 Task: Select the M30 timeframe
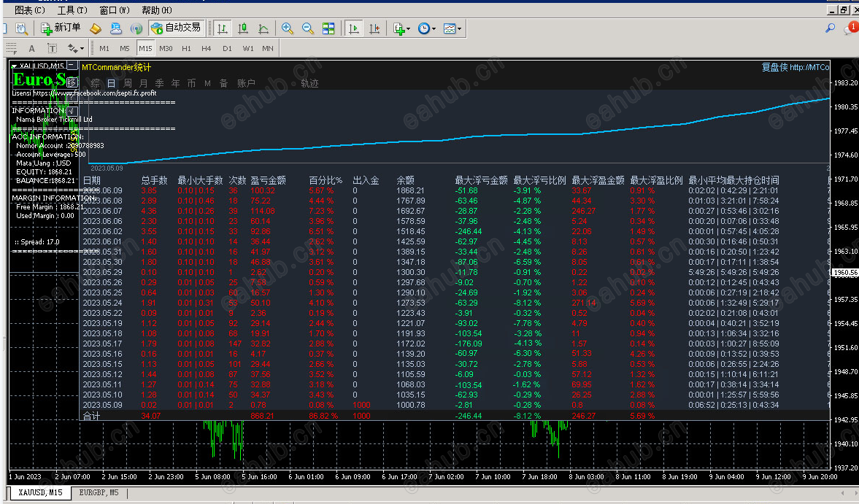pyautogui.click(x=166, y=48)
